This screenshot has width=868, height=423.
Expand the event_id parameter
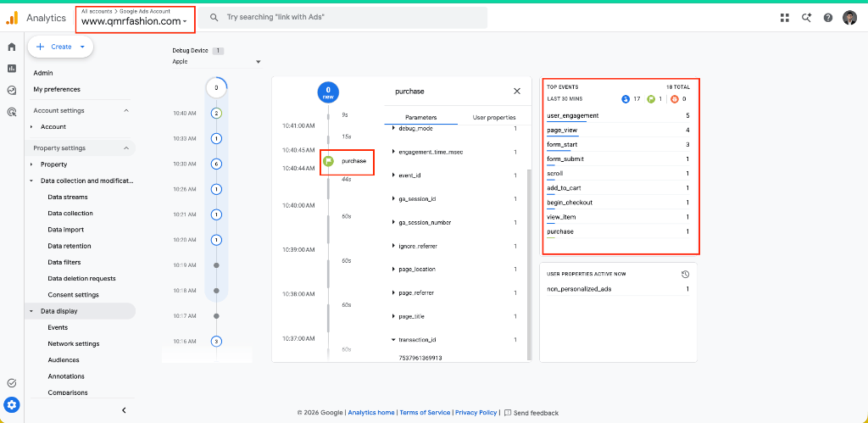point(393,175)
